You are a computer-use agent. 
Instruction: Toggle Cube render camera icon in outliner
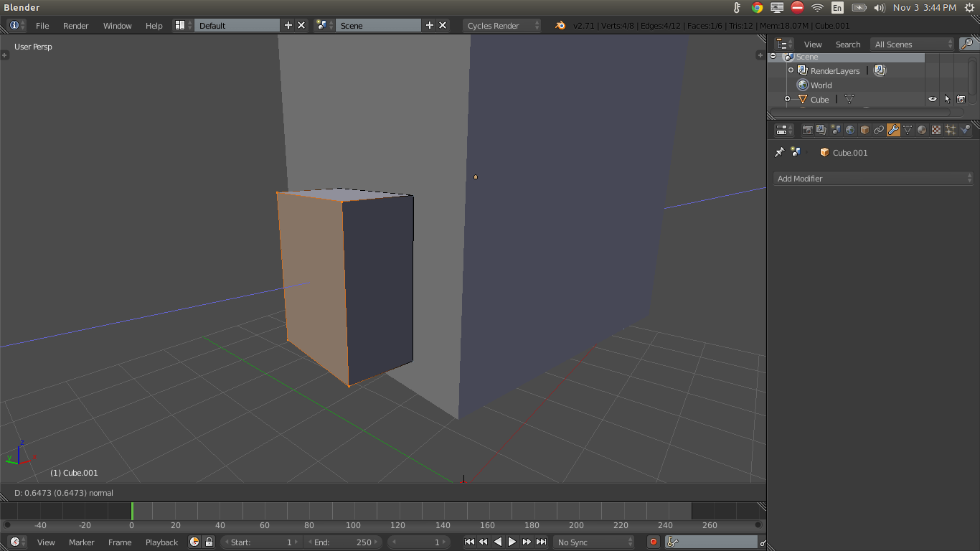point(961,98)
